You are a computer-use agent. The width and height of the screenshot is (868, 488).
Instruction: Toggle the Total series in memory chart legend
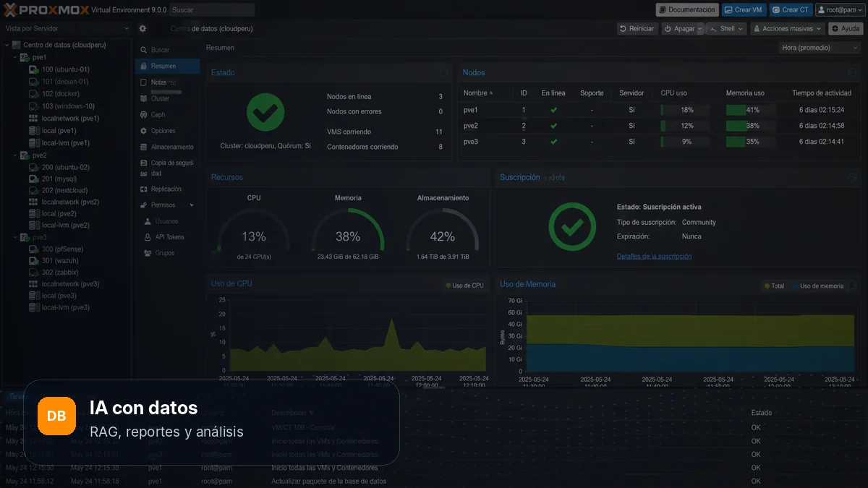point(774,286)
